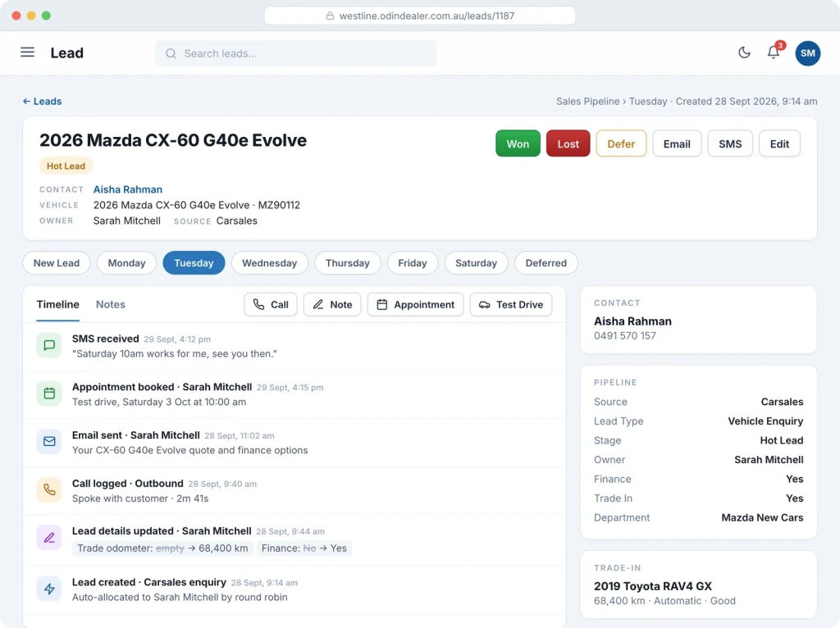Image resolution: width=840 pixels, height=628 pixels.
Task: Click Lead created lightning bolt icon
Action: pos(49,589)
